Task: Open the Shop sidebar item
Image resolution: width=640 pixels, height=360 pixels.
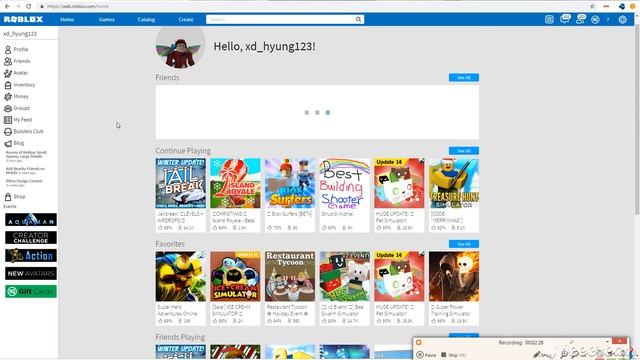Action: pos(15,197)
